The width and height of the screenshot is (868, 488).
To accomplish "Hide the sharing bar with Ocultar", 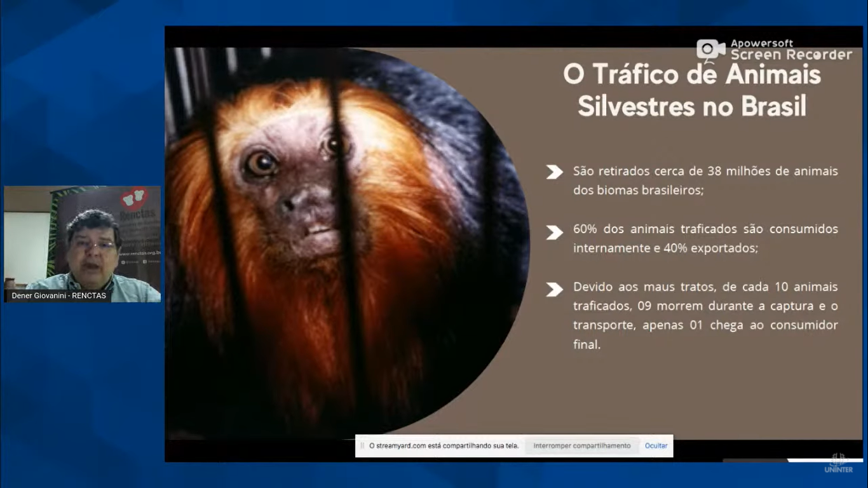I will [x=656, y=446].
